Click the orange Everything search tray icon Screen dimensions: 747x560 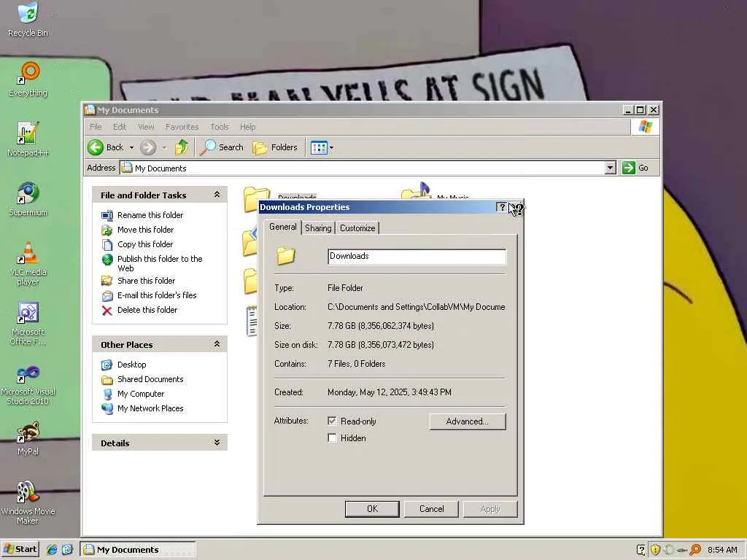pos(695,550)
